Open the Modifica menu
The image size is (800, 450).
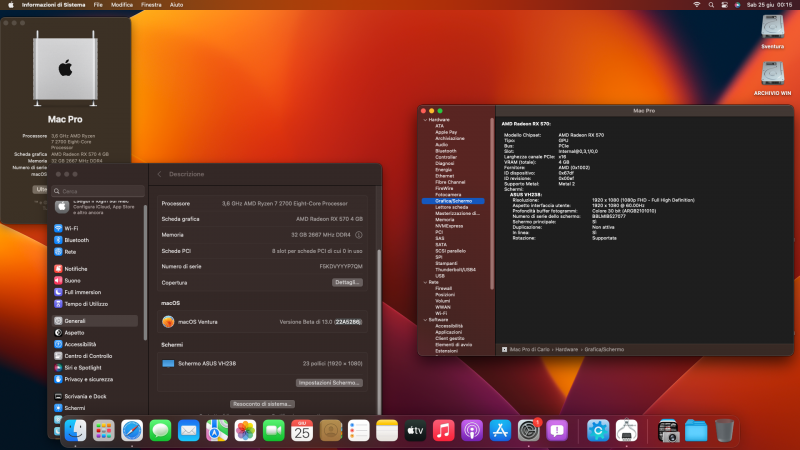point(122,5)
